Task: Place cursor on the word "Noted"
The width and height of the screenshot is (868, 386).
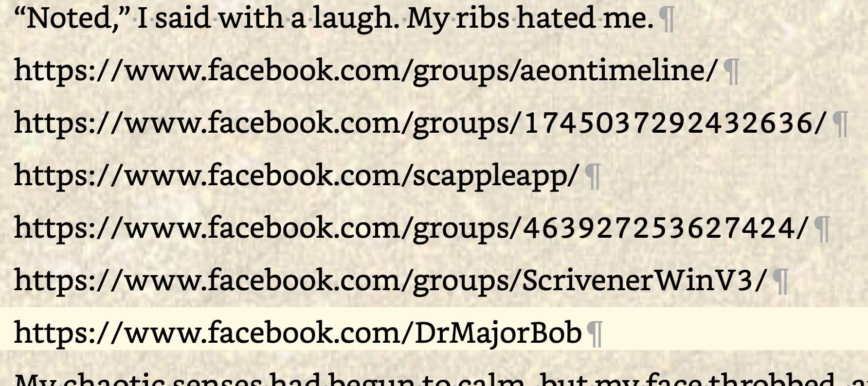Action: [69, 18]
